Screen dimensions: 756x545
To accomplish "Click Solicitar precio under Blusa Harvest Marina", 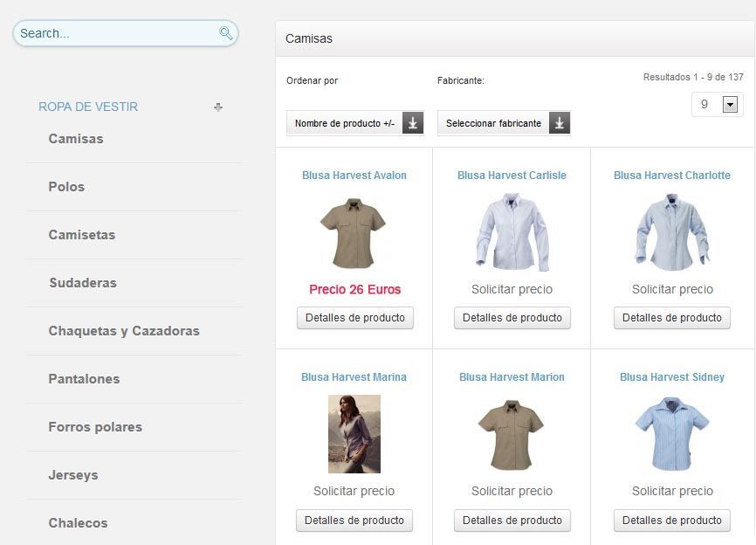I will (354, 491).
